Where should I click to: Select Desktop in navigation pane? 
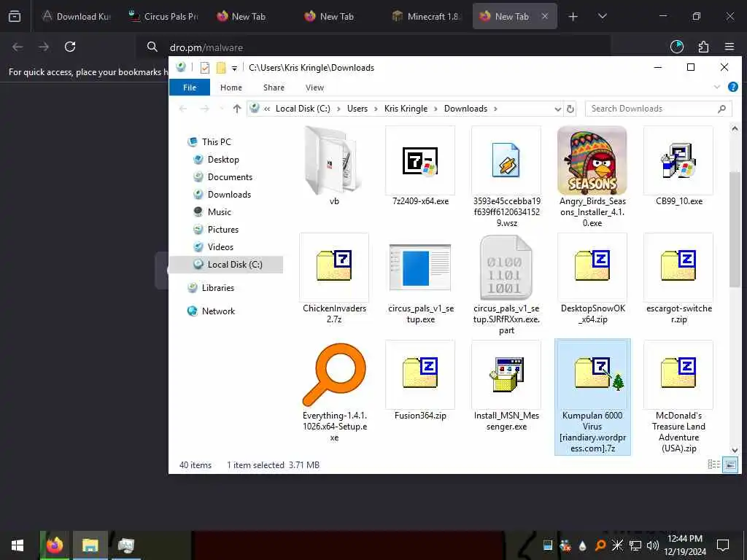[x=223, y=160]
